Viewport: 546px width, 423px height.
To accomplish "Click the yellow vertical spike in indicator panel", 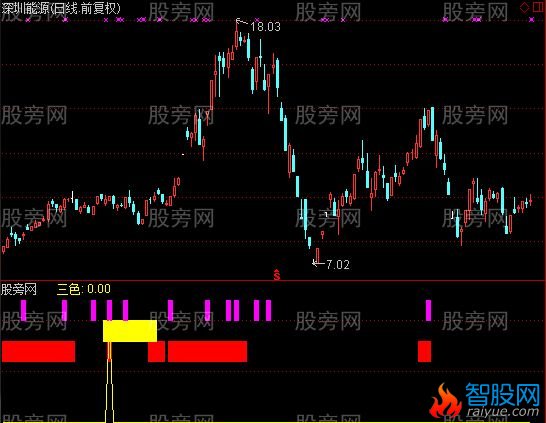I will tap(109, 381).
